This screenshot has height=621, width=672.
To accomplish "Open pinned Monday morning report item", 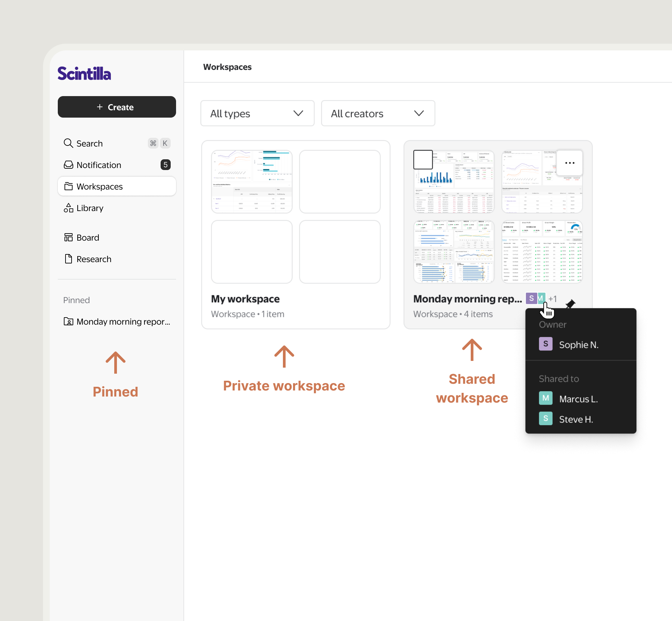I will tap(117, 322).
